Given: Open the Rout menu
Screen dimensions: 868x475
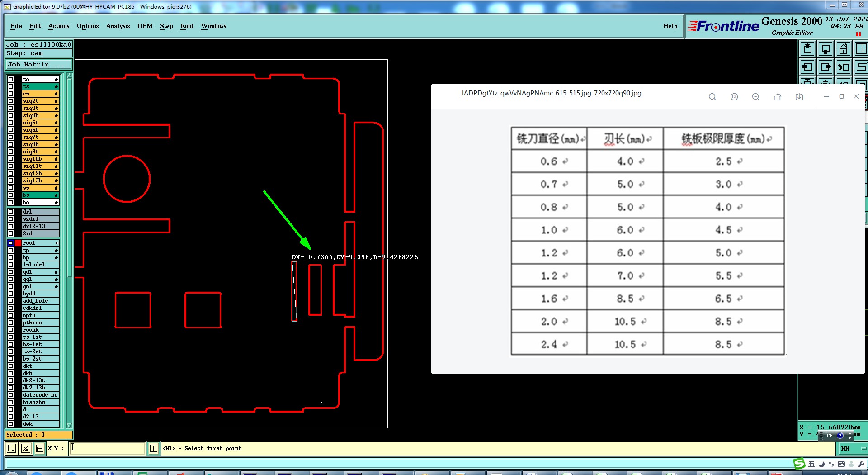Looking at the screenshot, I should [187, 26].
